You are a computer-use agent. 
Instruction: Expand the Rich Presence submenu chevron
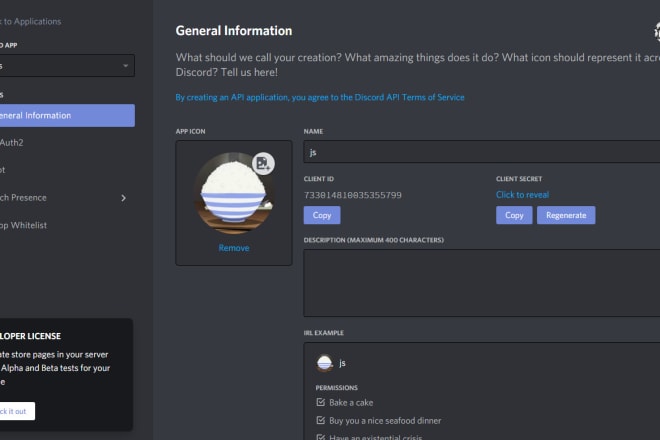tap(123, 198)
